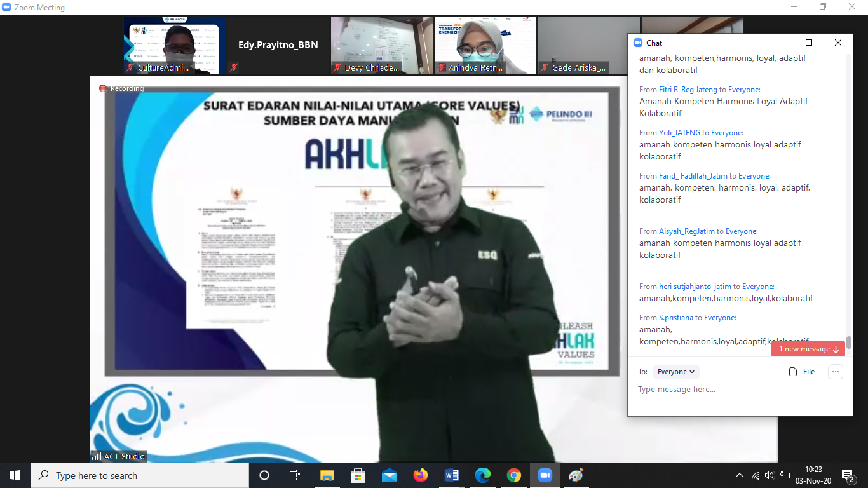Viewport: 868px width, 488px height.
Task: Select Devy Chrisde's video thumbnail
Action: pos(382,44)
